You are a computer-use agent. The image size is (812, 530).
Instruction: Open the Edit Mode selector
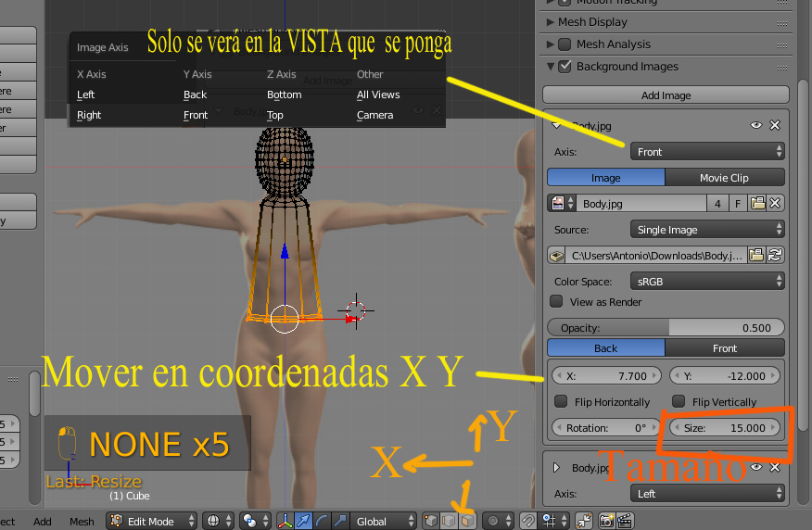pyautogui.click(x=152, y=521)
